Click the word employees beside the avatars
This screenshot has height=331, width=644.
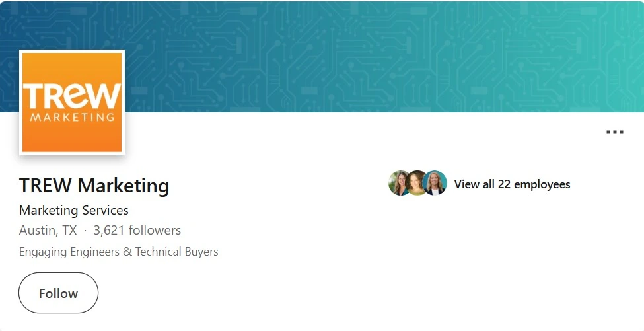(542, 184)
